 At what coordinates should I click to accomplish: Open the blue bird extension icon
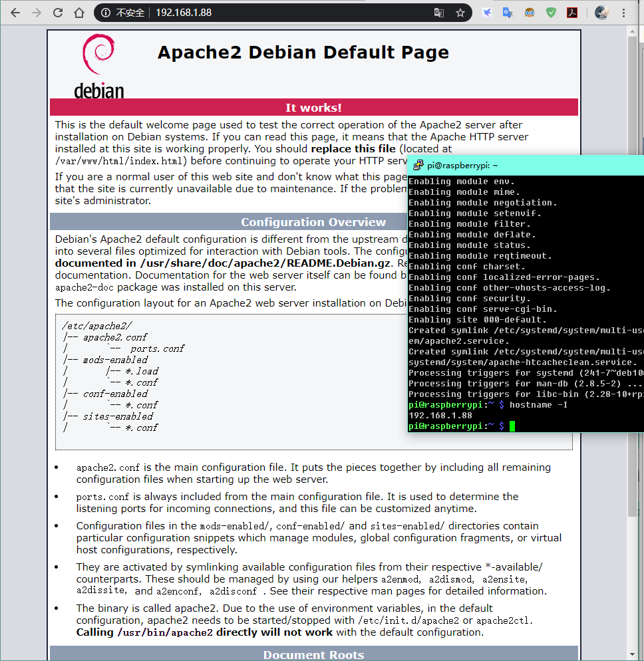tap(487, 13)
